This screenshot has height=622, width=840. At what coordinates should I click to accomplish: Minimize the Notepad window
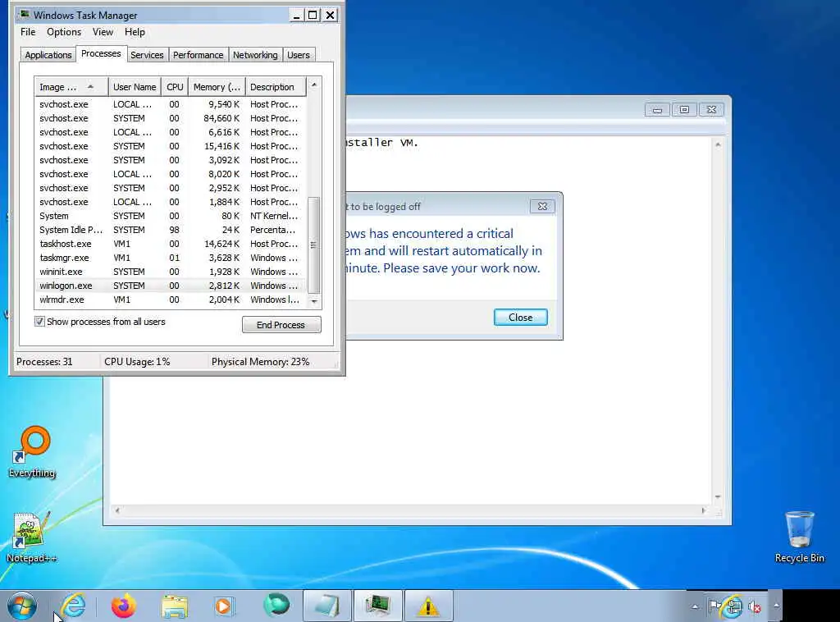coord(657,109)
